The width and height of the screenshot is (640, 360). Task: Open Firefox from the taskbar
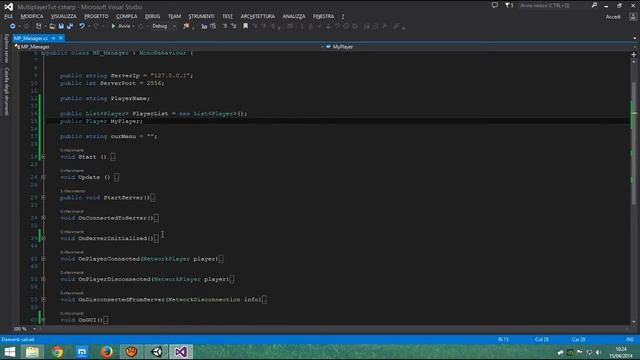107,352
